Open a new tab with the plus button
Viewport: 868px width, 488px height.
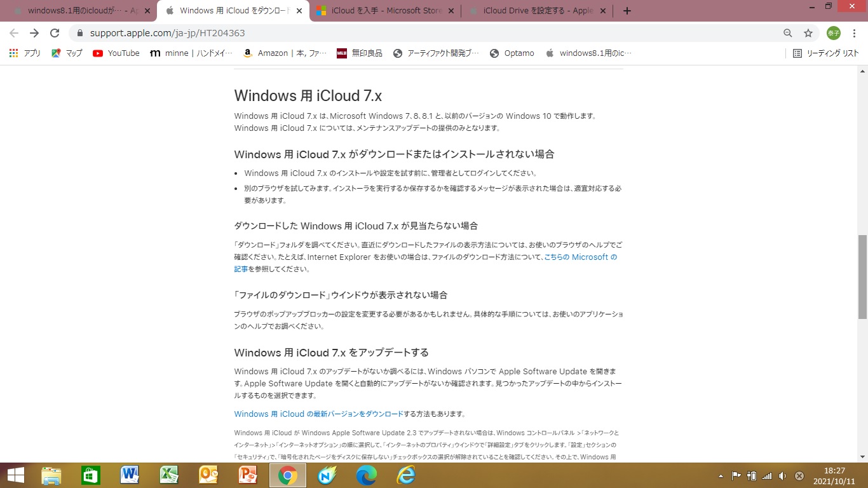point(627,11)
